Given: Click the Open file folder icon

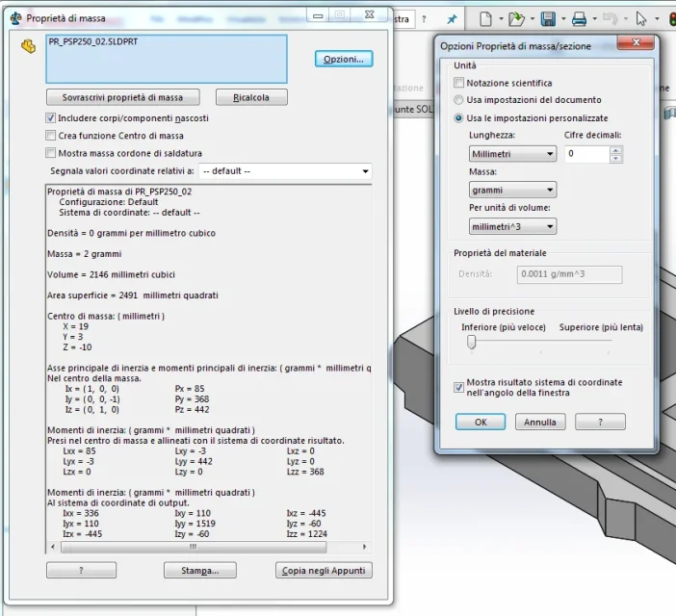Looking at the screenshot, I should point(516,19).
